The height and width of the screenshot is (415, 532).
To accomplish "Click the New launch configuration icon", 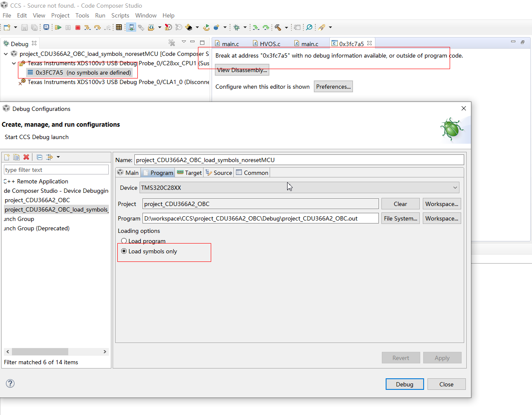I will (x=7, y=157).
